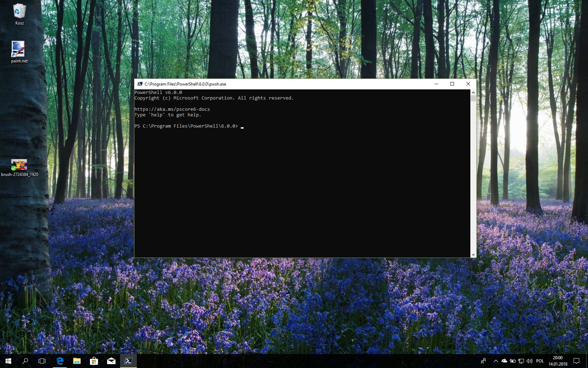
Task: Click the pwsh.exe window title text
Action: tap(185, 84)
